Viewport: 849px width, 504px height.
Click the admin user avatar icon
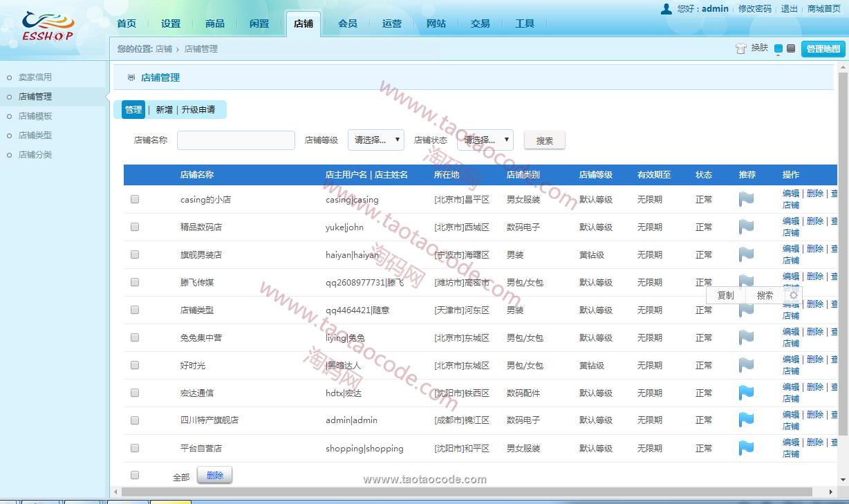click(666, 9)
